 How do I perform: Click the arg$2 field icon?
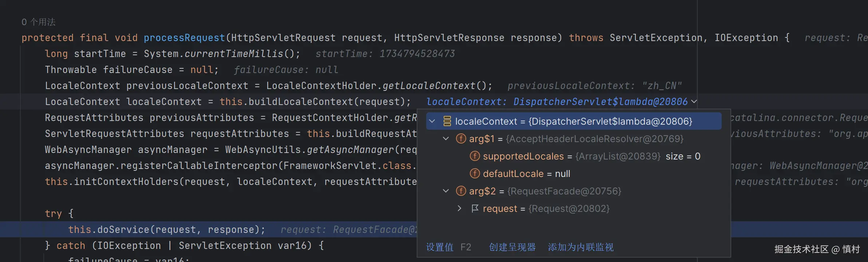point(461,191)
